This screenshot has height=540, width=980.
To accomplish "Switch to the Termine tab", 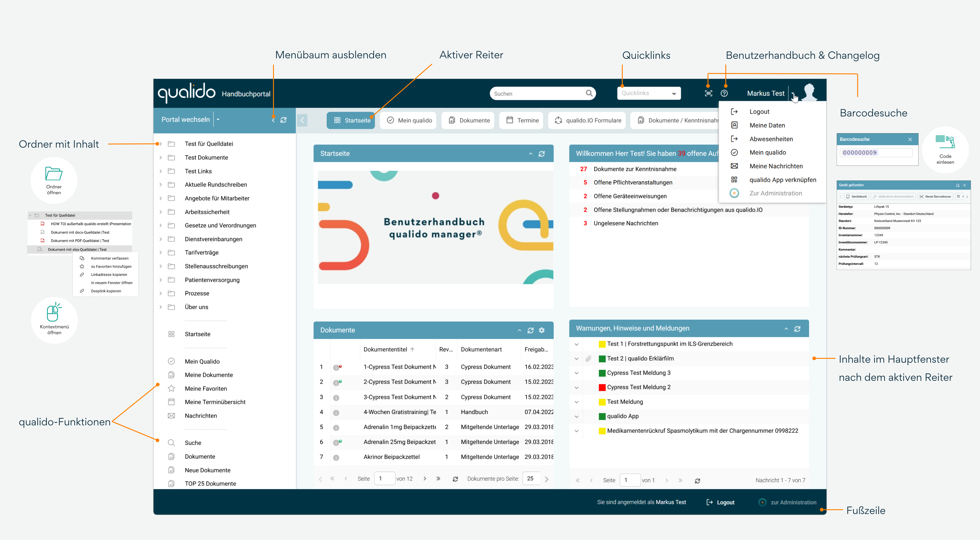I will pyautogui.click(x=522, y=120).
